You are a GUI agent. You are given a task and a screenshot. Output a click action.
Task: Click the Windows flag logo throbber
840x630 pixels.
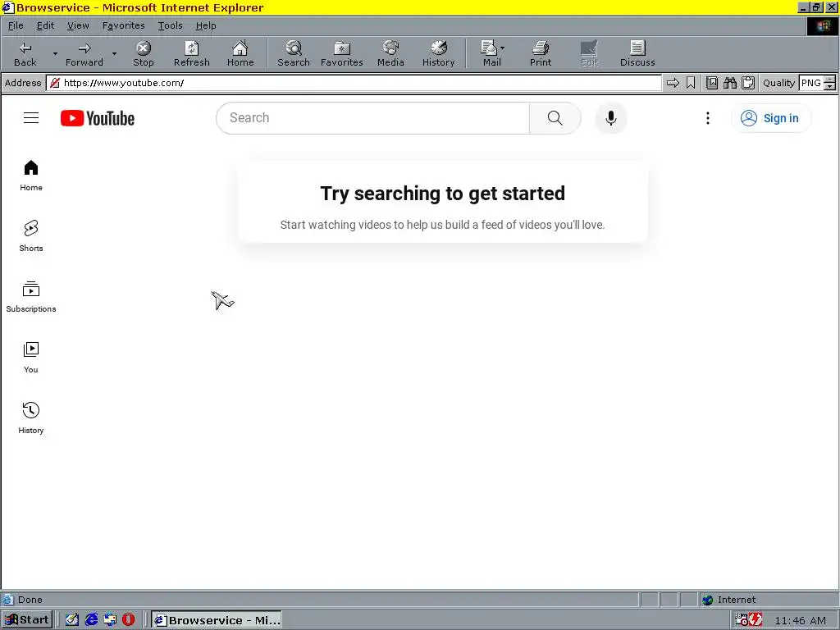822,25
